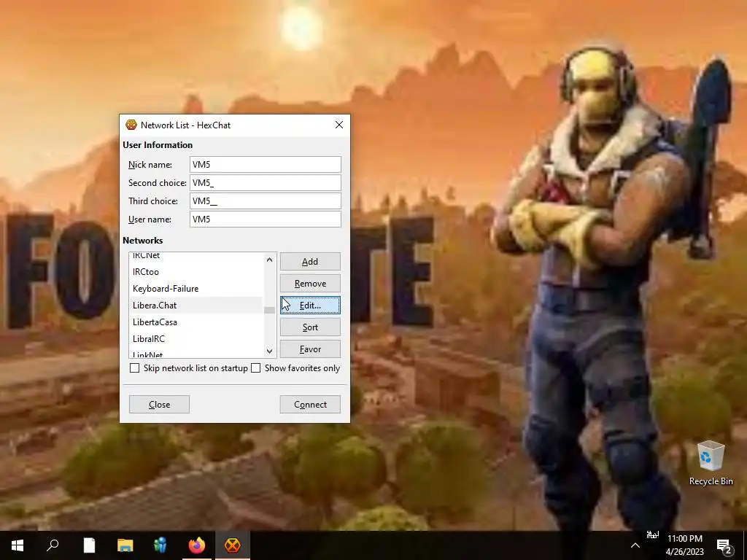Open the blank document taskbar icon
This screenshot has width=747, height=560.
click(89, 545)
